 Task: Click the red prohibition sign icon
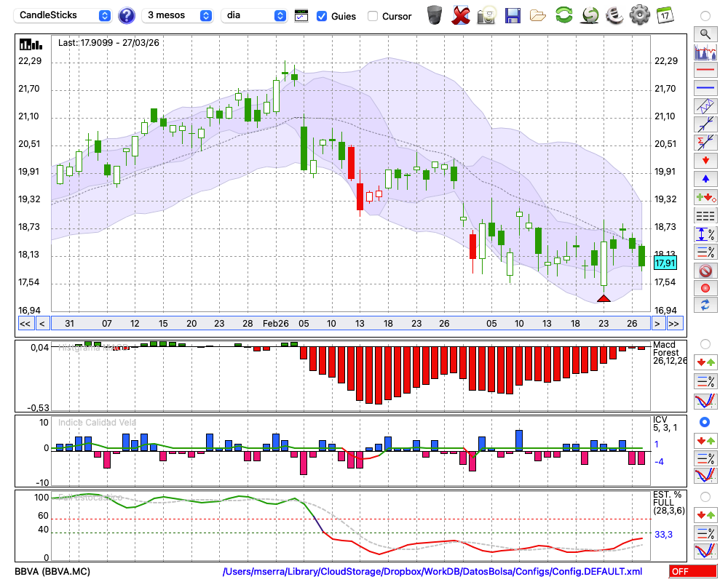click(x=705, y=270)
